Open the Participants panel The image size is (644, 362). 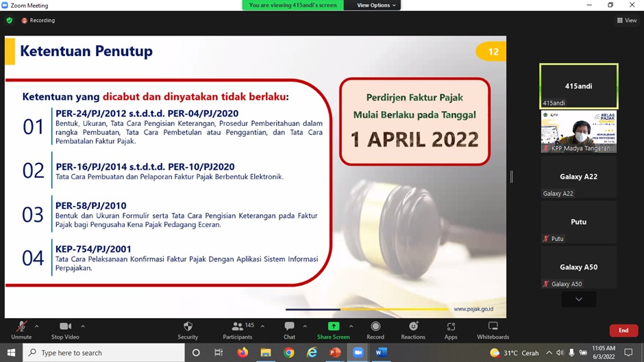point(238,328)
